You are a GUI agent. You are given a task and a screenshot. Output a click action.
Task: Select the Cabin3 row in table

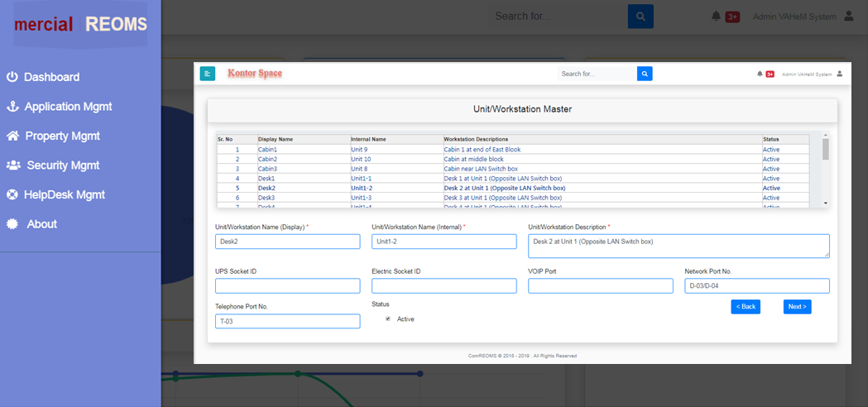tap(512, 168)
